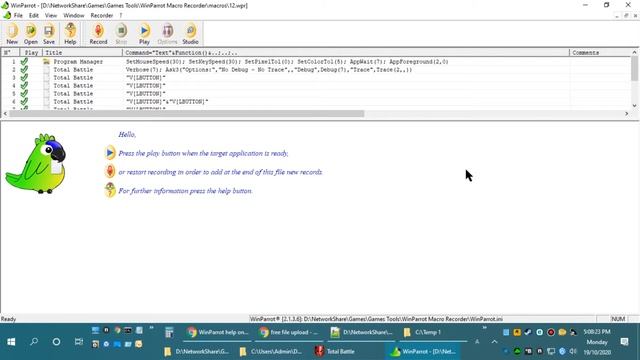This screenshot has height=360, width=640.
Task: Switch to WinParrot help Chrome window
Action: click(218, 332)
